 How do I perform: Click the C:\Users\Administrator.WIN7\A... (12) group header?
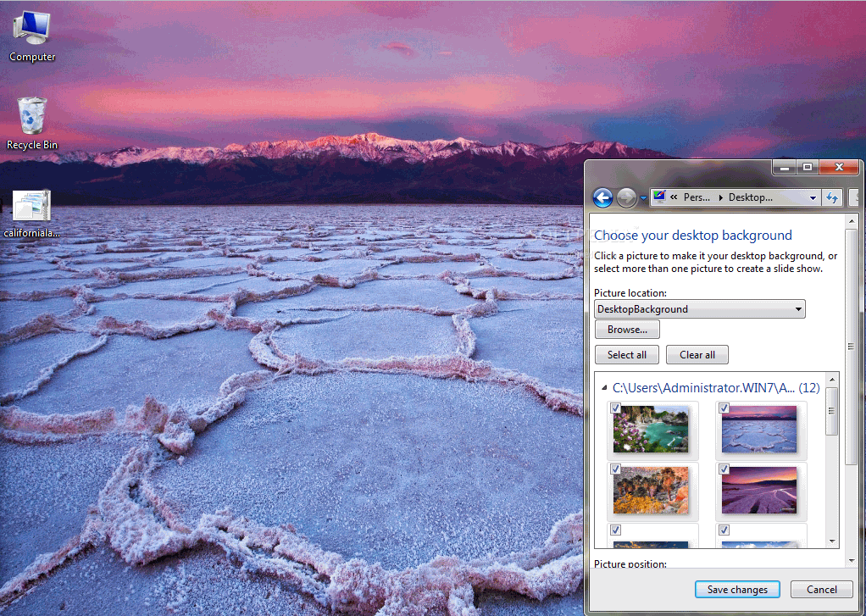(716, 388)
